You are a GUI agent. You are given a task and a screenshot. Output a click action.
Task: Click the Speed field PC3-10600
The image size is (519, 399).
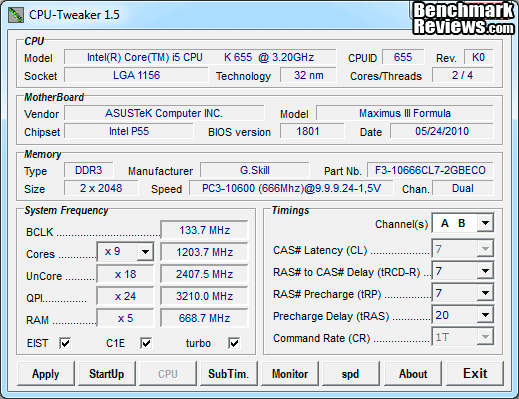click(x=291, y=188)
